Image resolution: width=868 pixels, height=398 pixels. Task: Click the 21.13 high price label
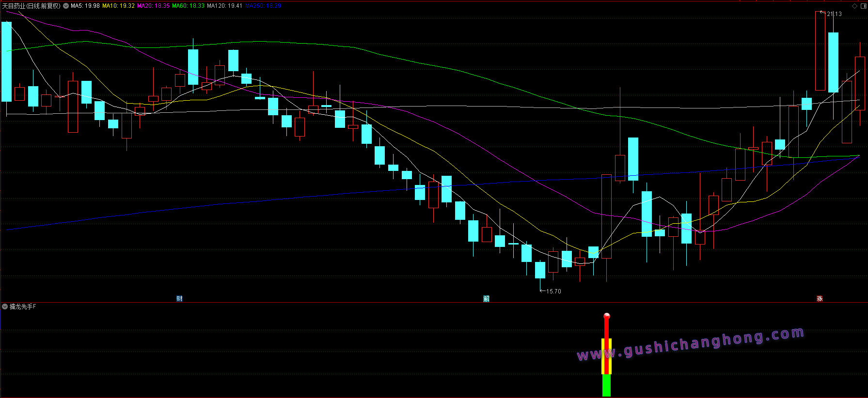point(834,14)
